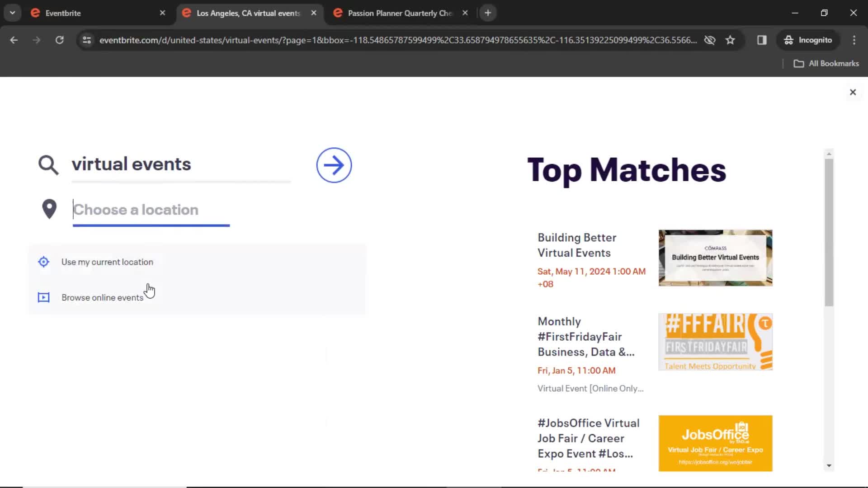Expand the tab search dropdown
Image resolution: width=868 pixels, height=488 pixels.
point(13,13)
